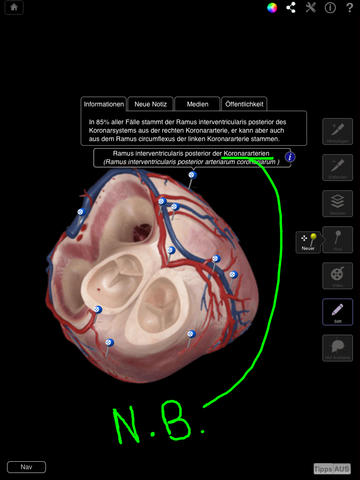Select the grey pin tool in sidebar
360x480 pixels.
(x=337, y=239)
